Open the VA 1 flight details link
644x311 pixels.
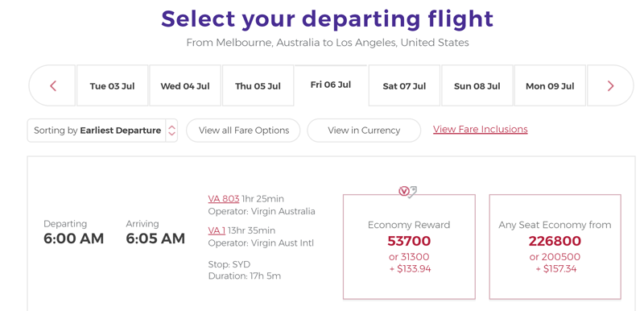click(x=217, y=230)
